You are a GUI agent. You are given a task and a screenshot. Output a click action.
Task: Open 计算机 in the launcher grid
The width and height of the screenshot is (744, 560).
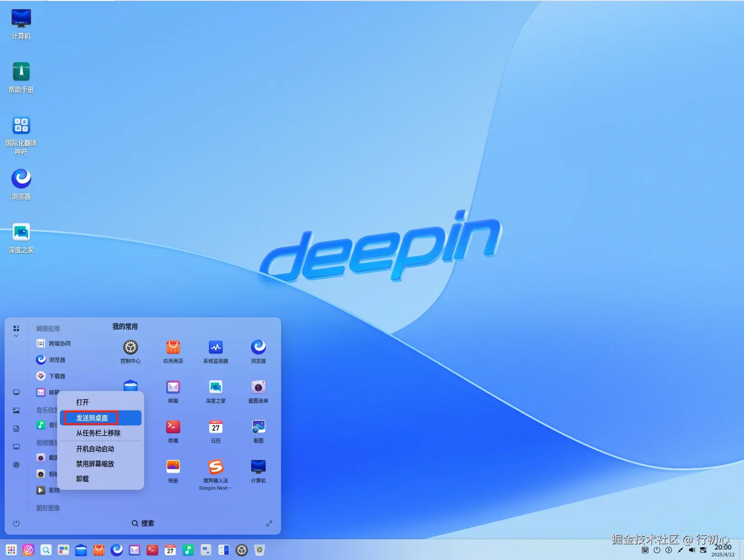258,471
